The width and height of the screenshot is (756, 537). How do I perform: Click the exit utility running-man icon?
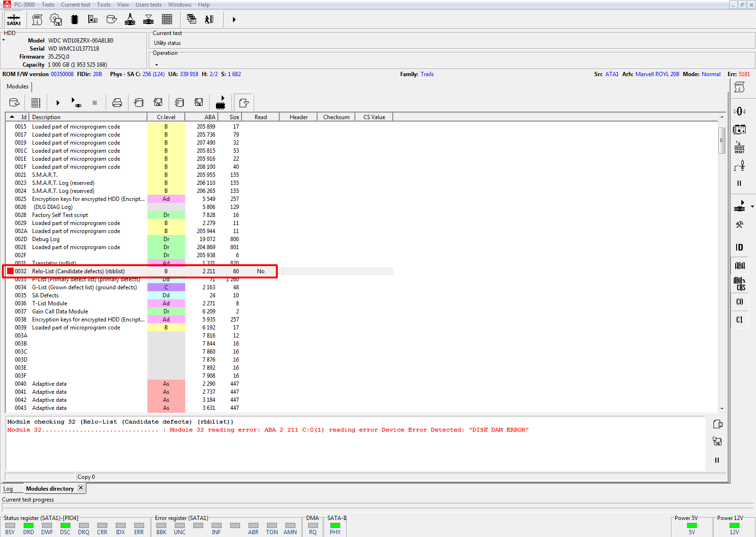[x=209, y=19]
